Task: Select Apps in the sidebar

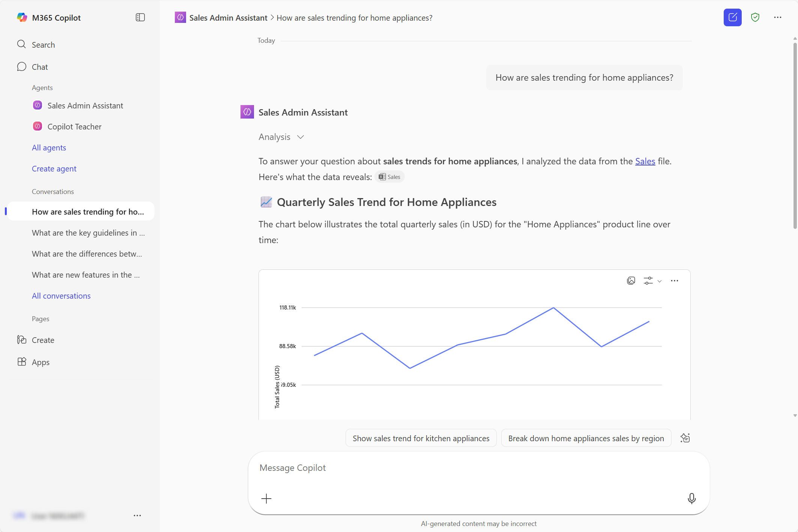Action: coord(41,362)
